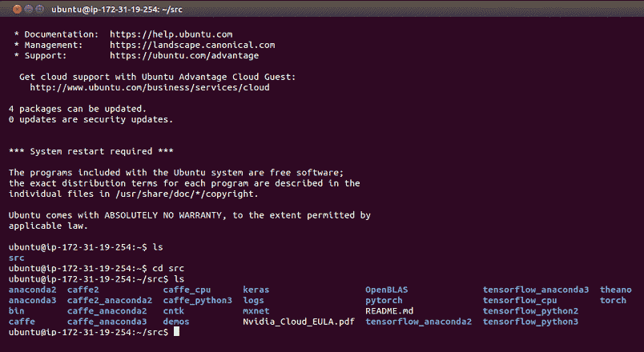The height and width of the screenshot is (352, 644).
Task: Select the tensorflow_anaconda3 directory name
Action: click(x=536, y=290)
